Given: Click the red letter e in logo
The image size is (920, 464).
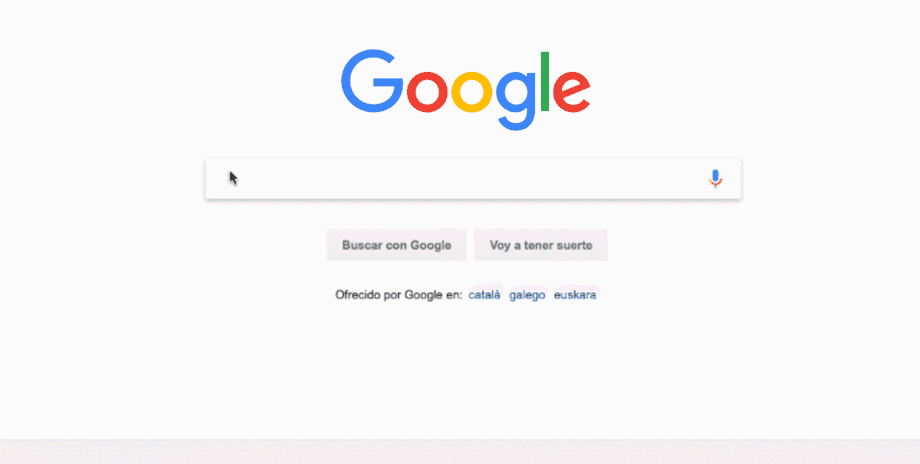Looking at the screenshot, I should (x=571, y=92).
